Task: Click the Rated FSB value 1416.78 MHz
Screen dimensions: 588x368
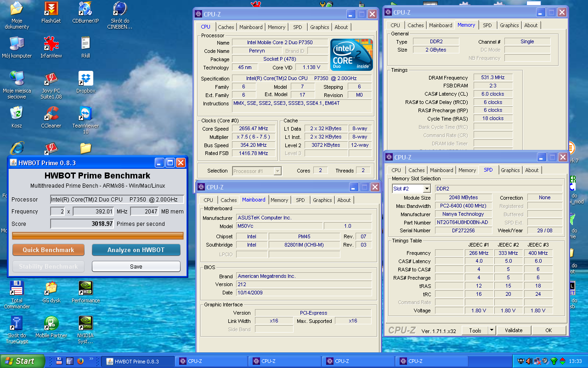Action: (253, 154)
